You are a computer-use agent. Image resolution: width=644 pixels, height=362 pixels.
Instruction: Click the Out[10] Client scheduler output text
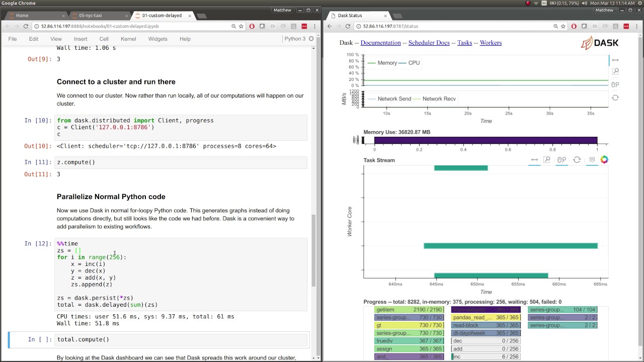pos(167,146)
